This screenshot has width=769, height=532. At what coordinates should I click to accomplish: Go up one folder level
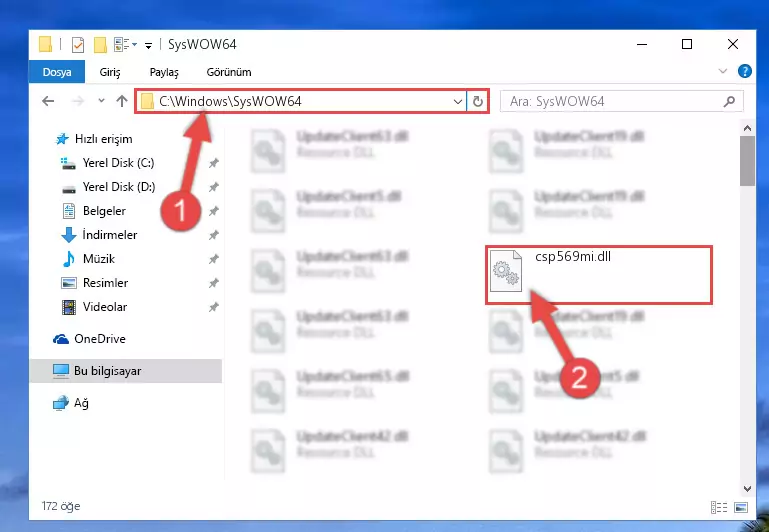(x=122, y=101)
